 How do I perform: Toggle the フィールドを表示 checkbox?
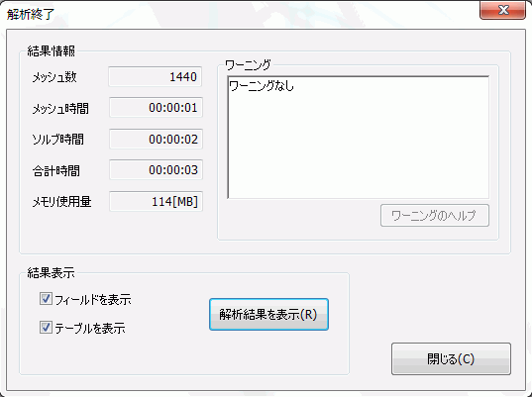point(46,299)
